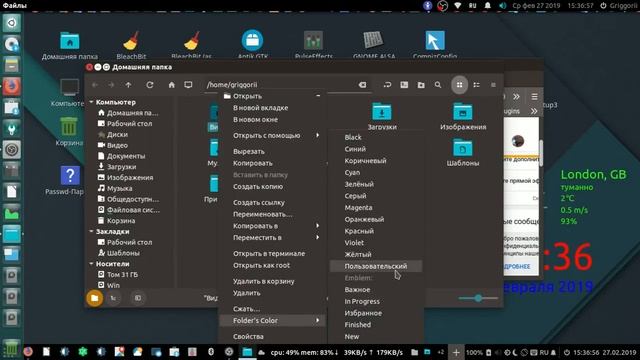Expand the Folder's Color submenu arrow
This screenshot has width=640, height=360.
coord(318,320)
